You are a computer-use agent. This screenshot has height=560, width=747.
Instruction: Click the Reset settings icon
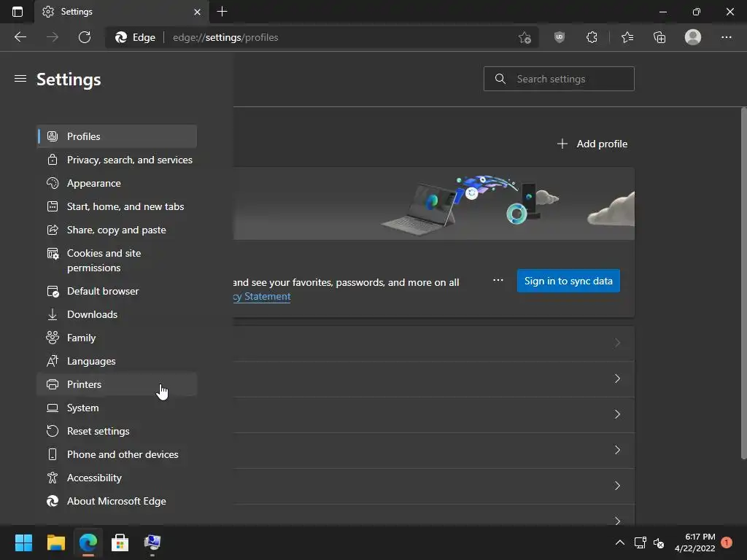tap(53, 431)
